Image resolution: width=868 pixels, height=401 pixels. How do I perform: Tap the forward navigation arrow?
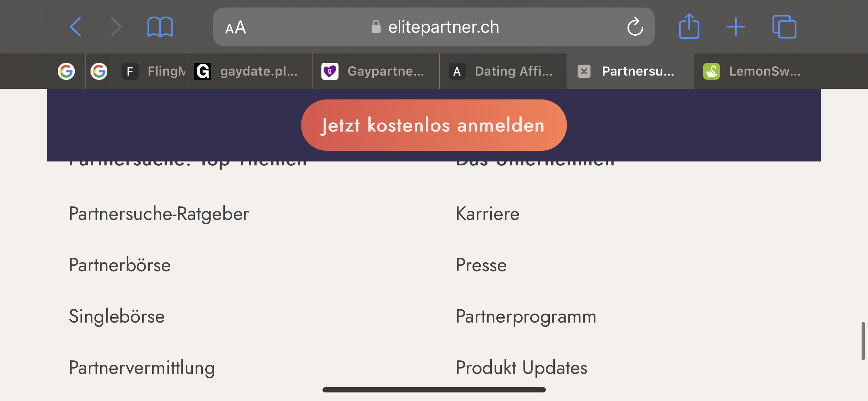coord(116,27)
